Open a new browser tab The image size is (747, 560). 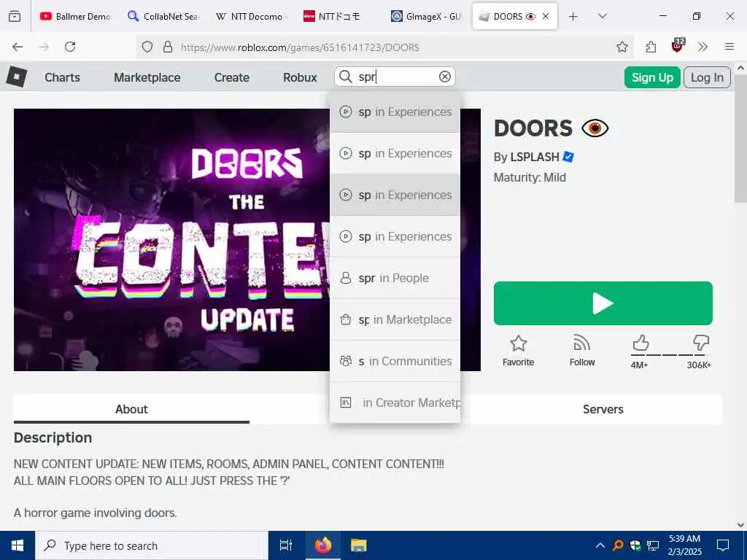(x=573, y=17)
